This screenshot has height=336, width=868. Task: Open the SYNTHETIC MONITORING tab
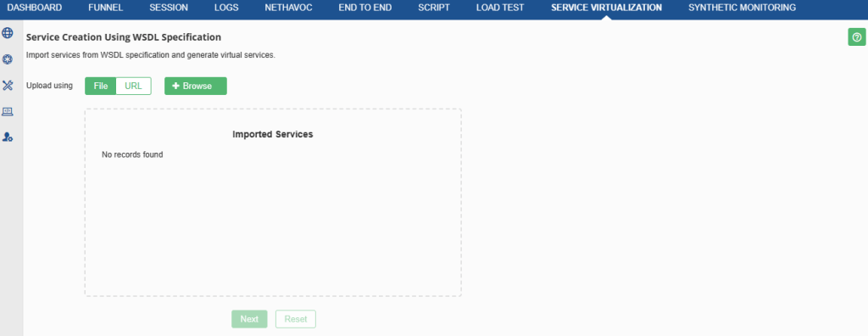click(x=743, y=8)
